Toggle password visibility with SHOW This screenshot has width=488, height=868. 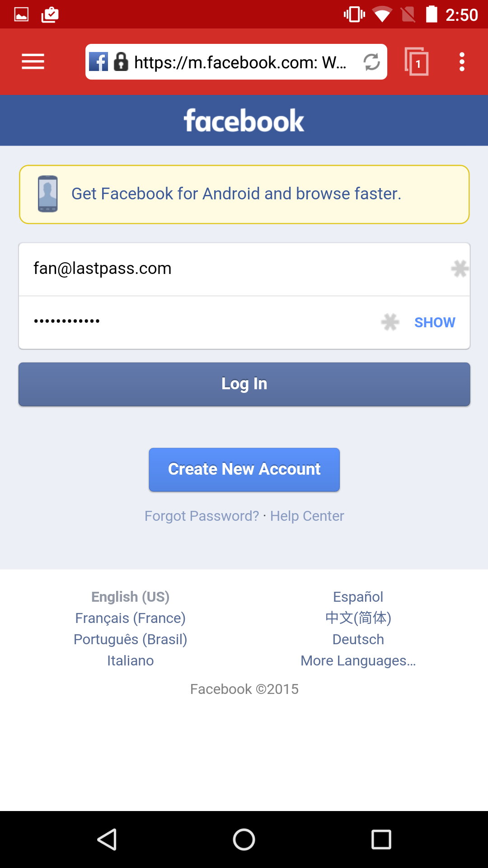pyautogui.click(x=435, y=322)
